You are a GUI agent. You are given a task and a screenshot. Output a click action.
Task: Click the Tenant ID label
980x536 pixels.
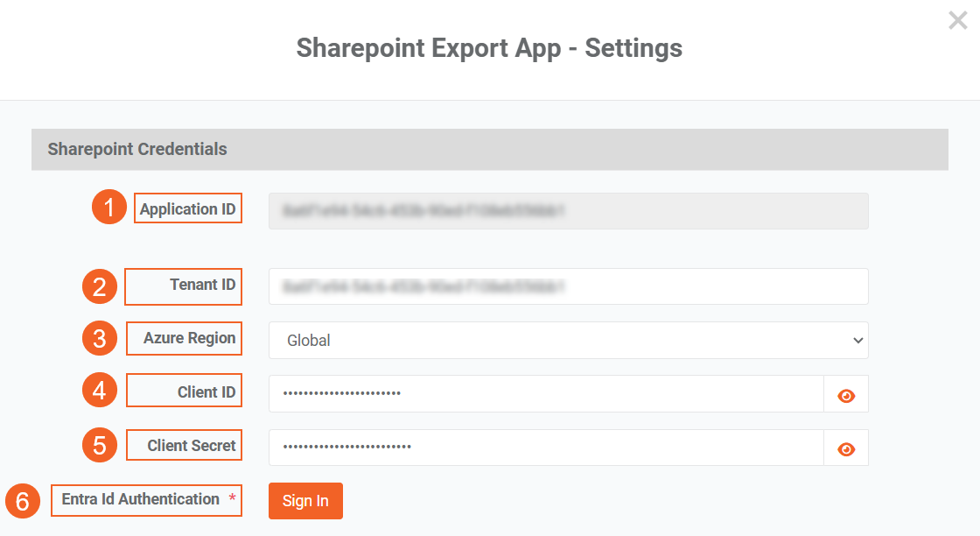click(202, 285)
